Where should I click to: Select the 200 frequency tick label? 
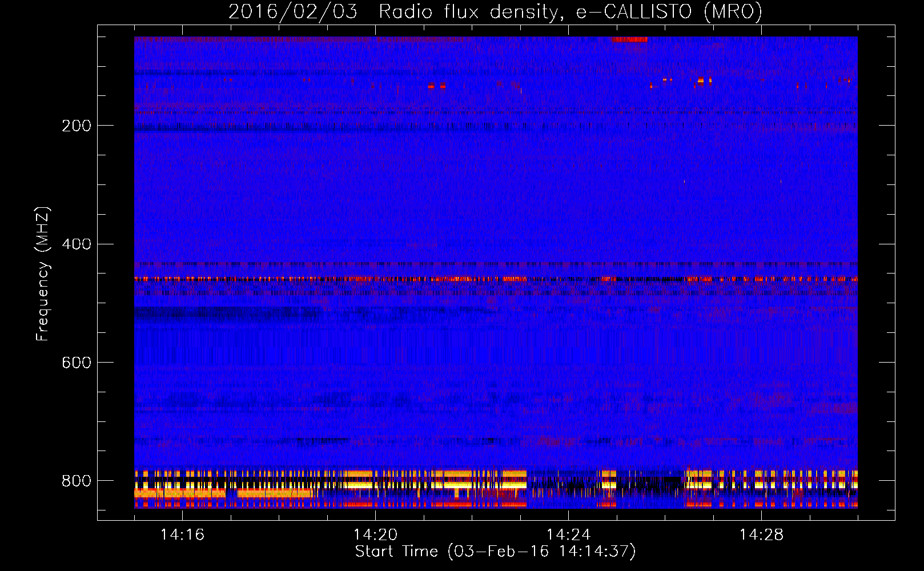click(x=77, y=126)
